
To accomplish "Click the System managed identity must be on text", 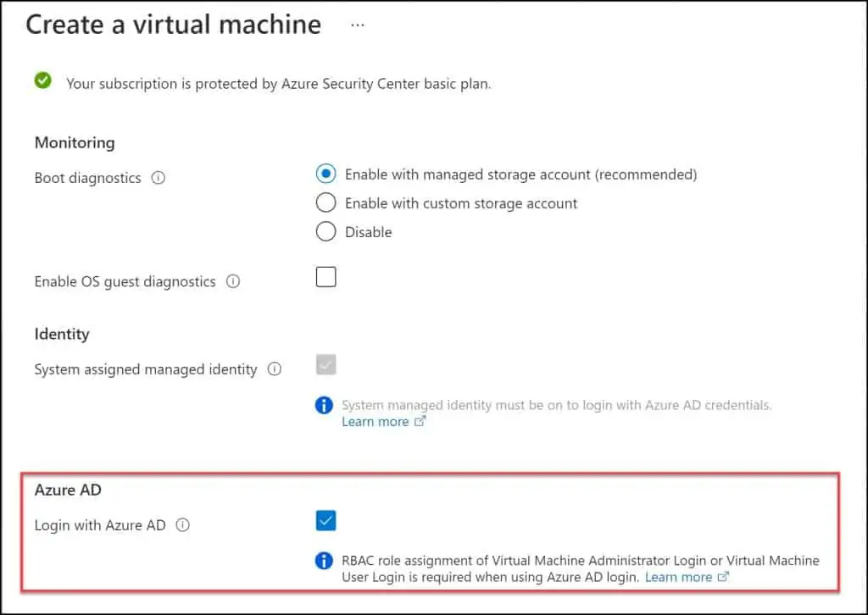I will 556,405.
